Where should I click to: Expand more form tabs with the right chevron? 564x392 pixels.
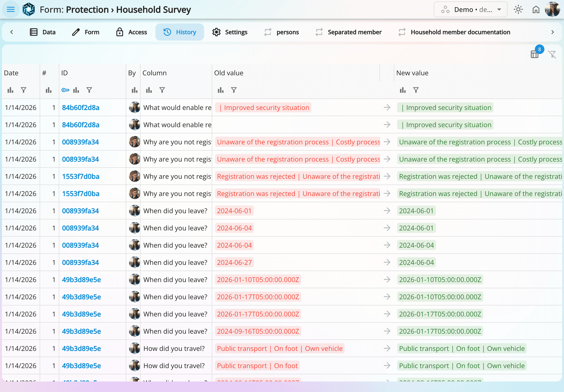pyautogui.click(x=553, y=32)
